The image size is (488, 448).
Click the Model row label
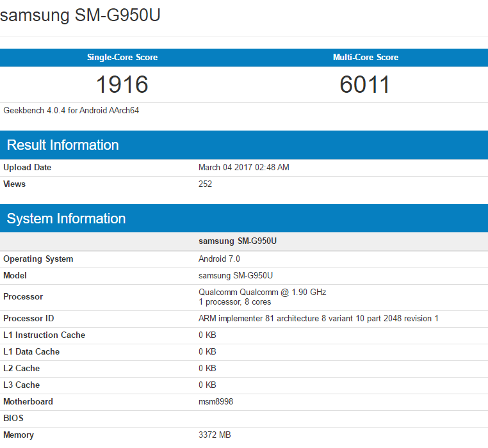click(15, 276)
